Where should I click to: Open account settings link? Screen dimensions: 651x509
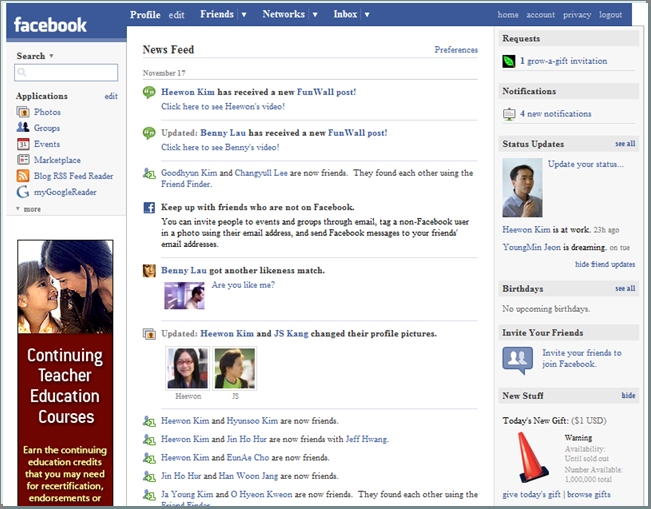541,15
